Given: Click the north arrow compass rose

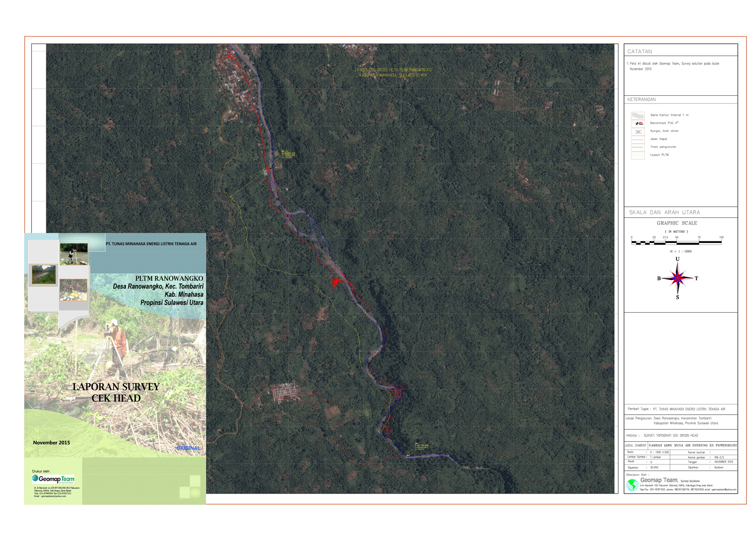Looking at the screenshot, I should coord(677,278).
